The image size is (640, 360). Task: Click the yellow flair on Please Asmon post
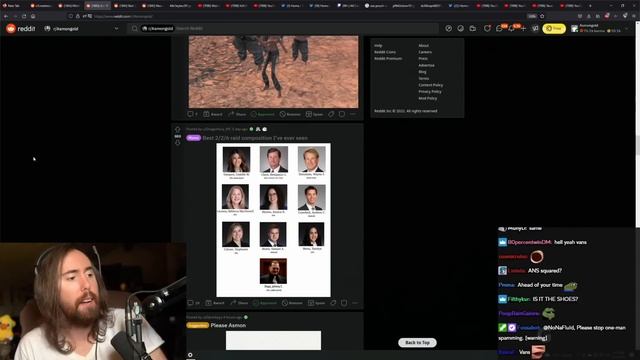pos(198,325)
